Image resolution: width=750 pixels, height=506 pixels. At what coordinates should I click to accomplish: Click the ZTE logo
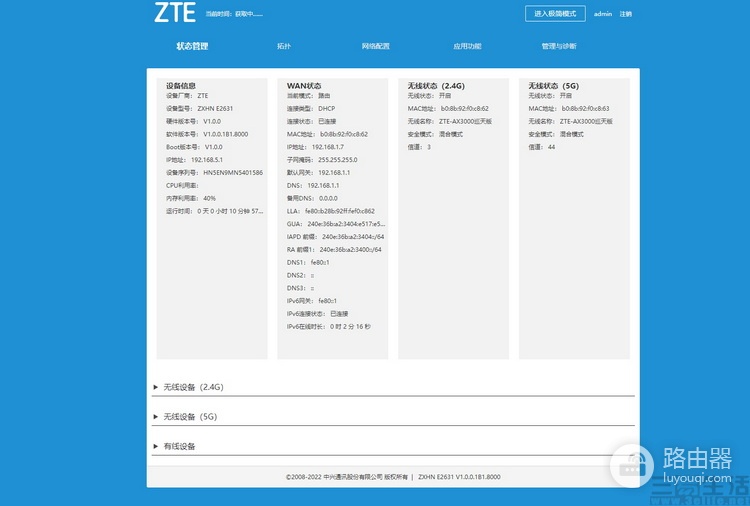coord(175,12)
